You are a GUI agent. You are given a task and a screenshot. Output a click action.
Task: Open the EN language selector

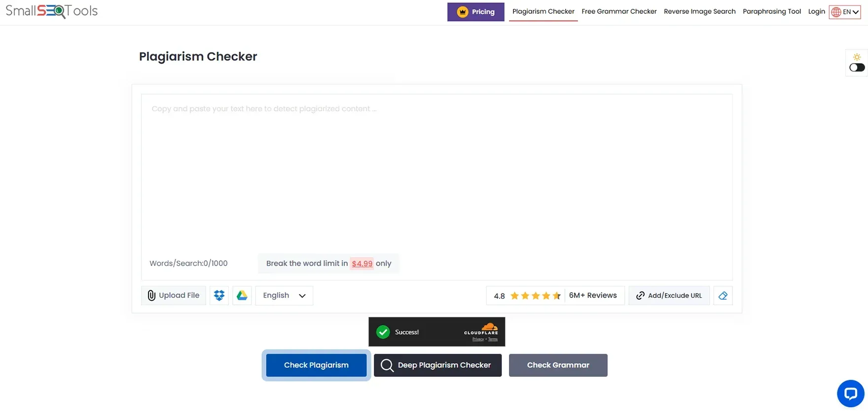click(845, 12)
